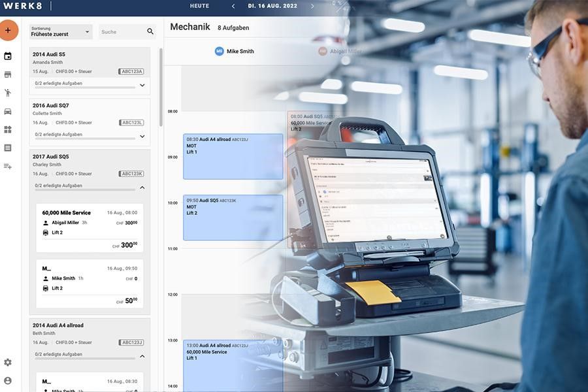
Task: Open the list document icon in sidebar
Action: pos(7,148)
